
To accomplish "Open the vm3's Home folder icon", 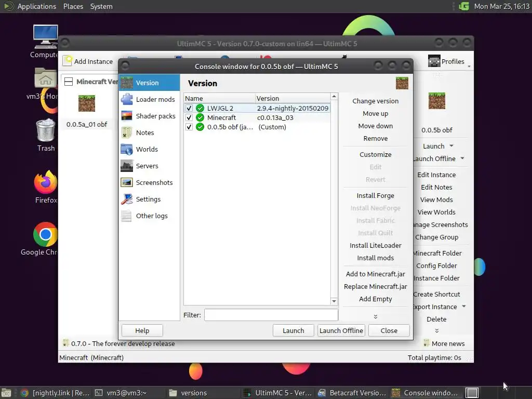I will click(46, 78).
